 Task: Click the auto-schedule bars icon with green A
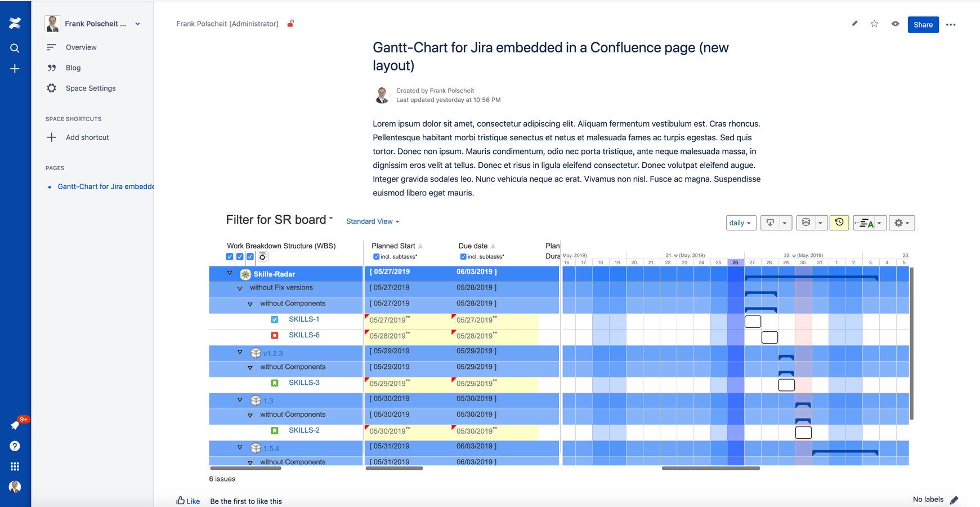(x=865, y=223)
